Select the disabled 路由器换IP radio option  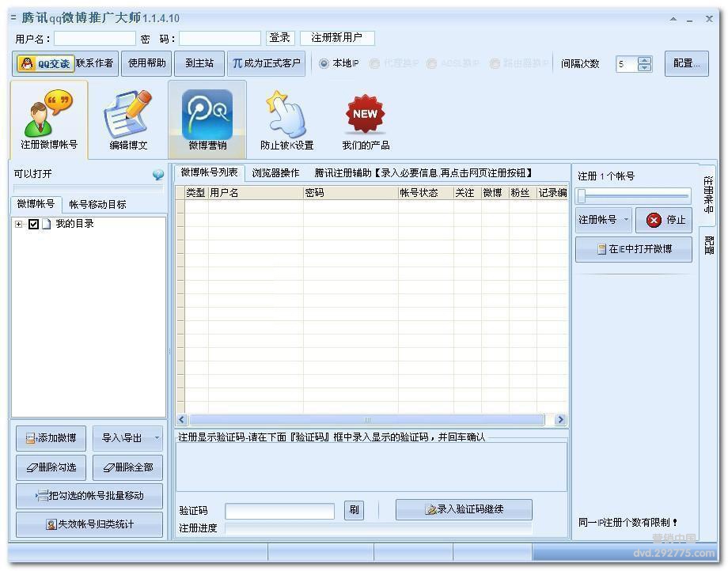495,63
